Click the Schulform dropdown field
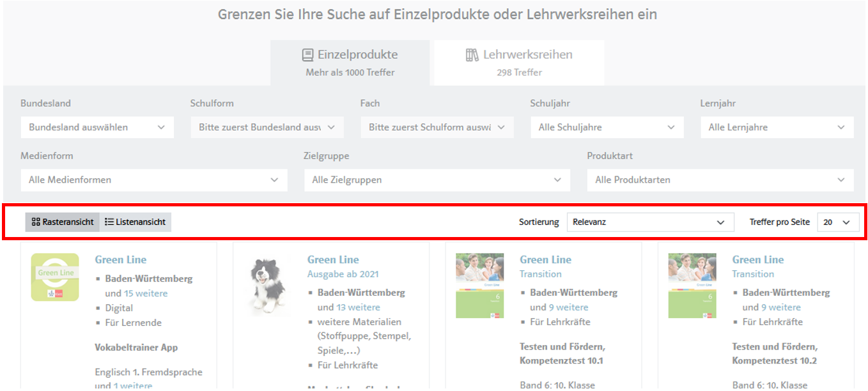The width and height of the screenshot is (868, 391). [267, 127]
